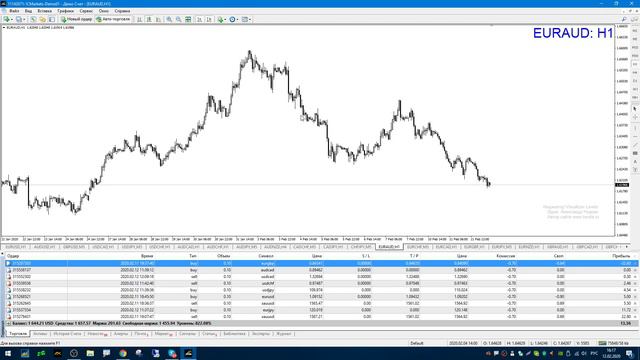Open the Журнал terminal tab

[284, 334]
